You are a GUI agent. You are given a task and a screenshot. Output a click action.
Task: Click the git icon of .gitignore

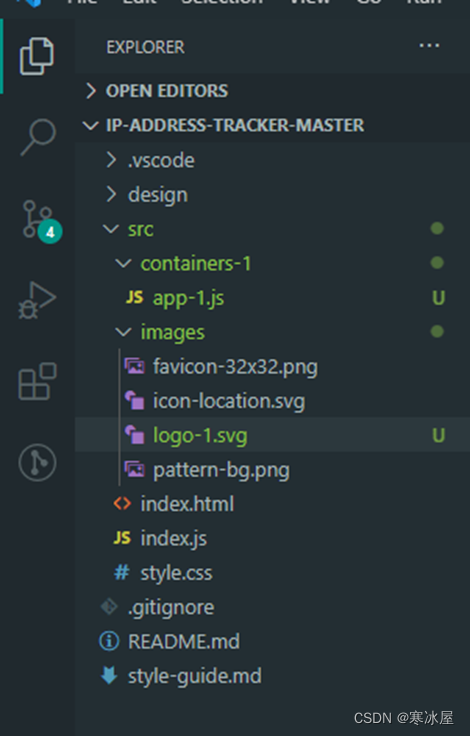pyautogui.click(x=109, y=607)
